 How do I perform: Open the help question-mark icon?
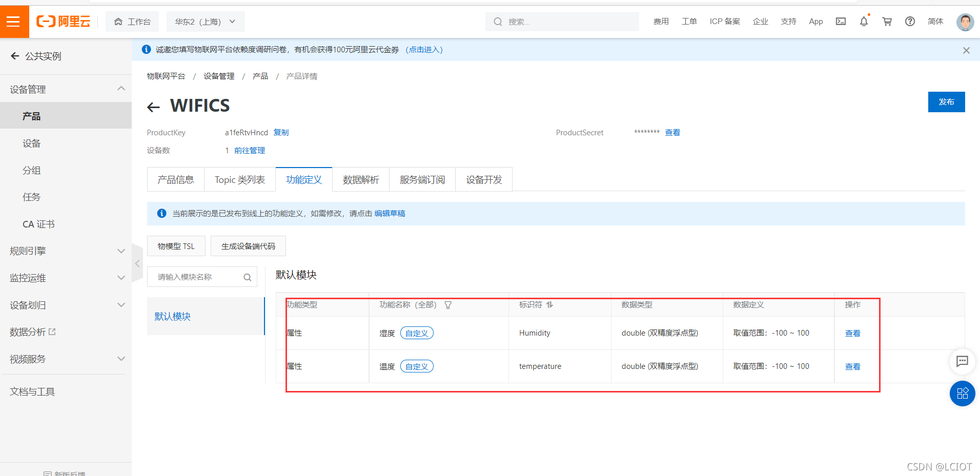(910, 22)
